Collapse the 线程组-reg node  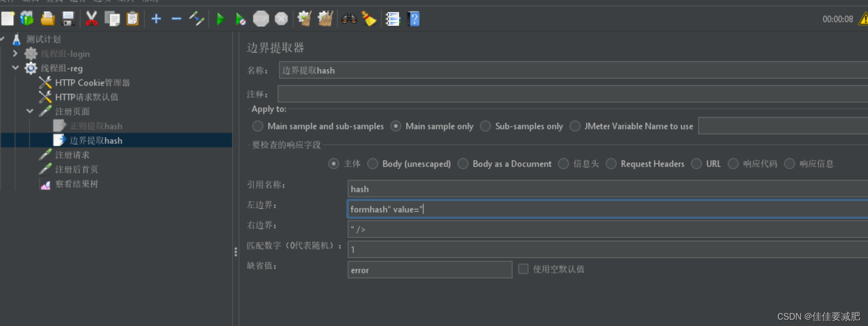(15, 68)
